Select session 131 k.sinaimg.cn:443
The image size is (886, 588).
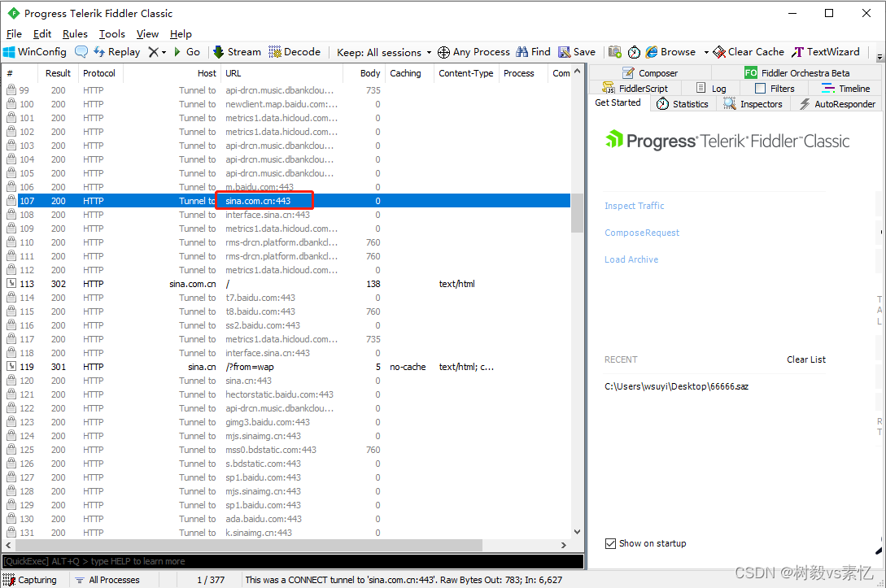tap(287, 533)
